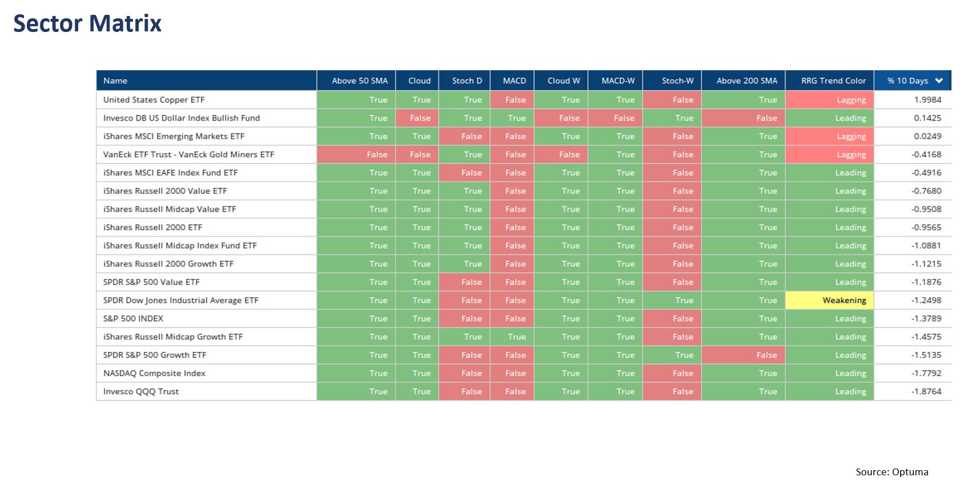Select SPDR S&P 500 Value ETF name
Image resolution: width=980 pixels, height=481 pixels.
151,282
